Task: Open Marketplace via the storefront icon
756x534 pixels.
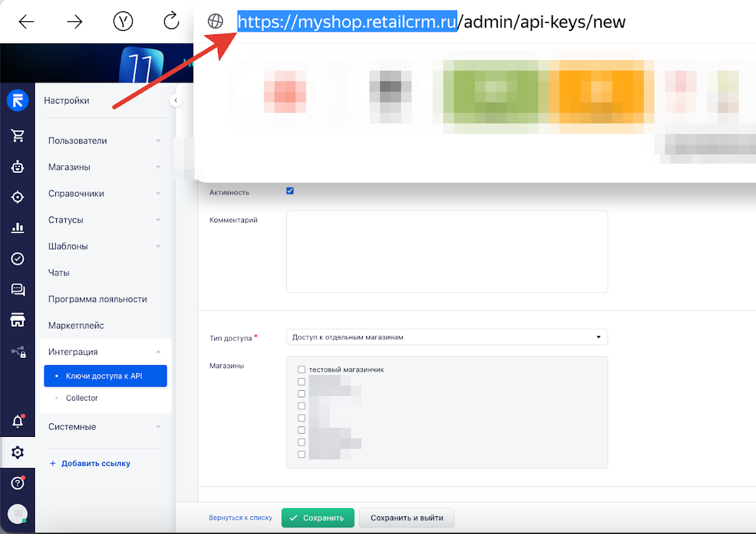Action: pyautogui.click(x=18, y=319)
